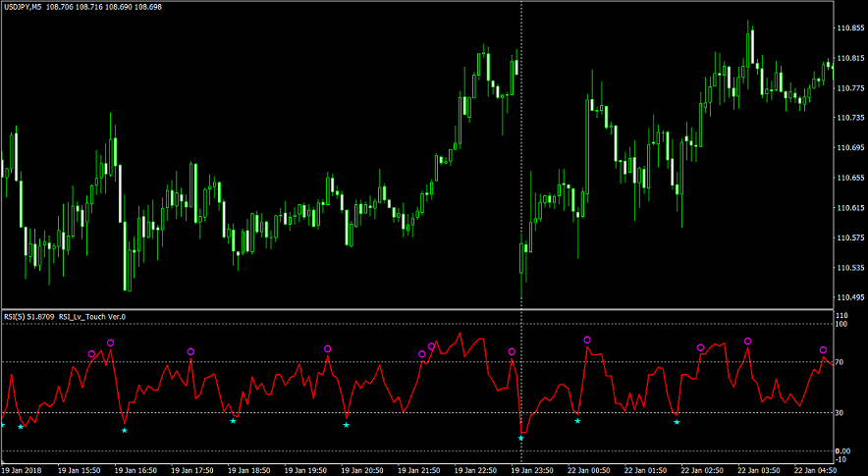Click the 19 Jan 2018 date label

click(x=20, y=470)
